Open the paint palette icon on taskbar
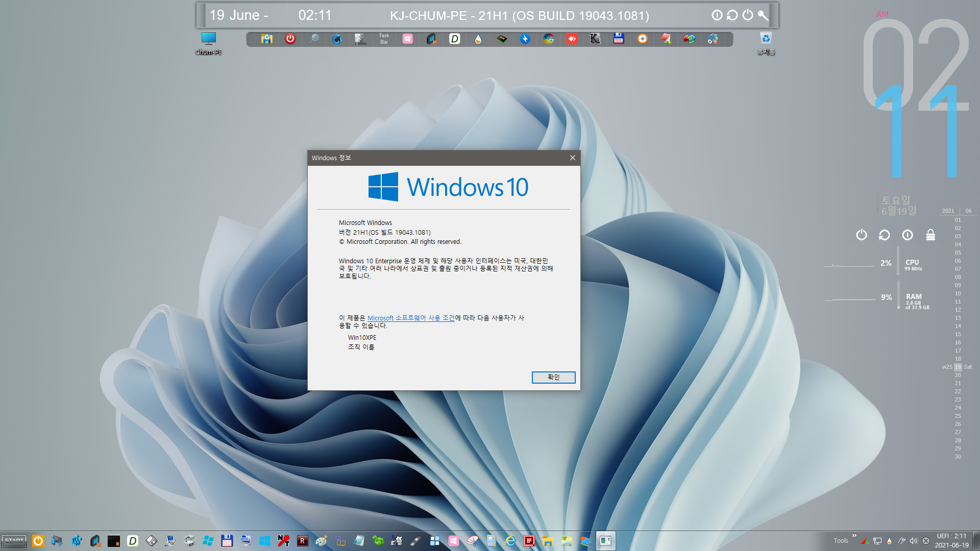 [x=322, y=541]
